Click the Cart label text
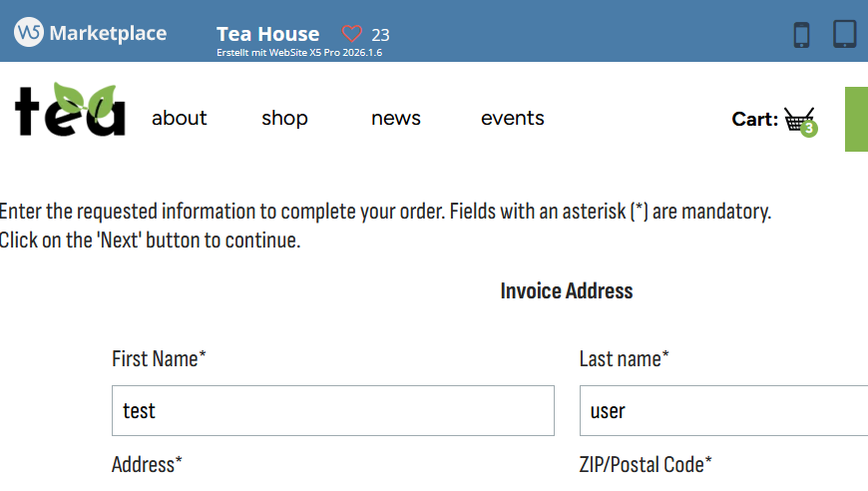 (754, 120)
